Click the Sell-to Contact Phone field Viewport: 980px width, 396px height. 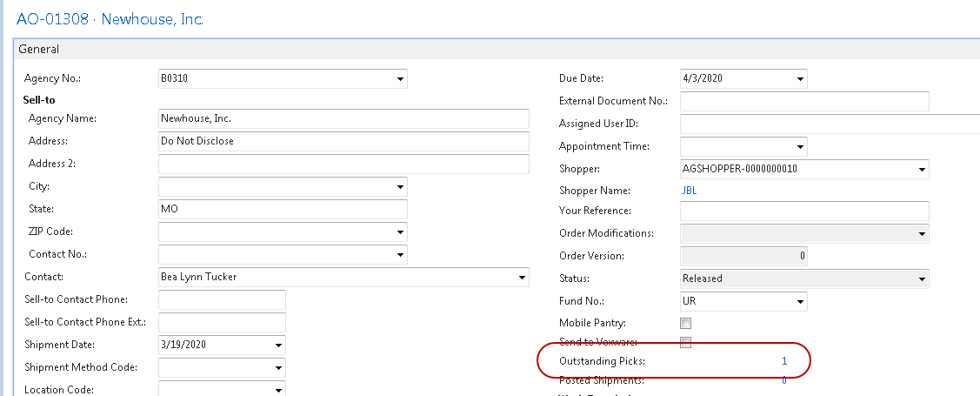222,300
